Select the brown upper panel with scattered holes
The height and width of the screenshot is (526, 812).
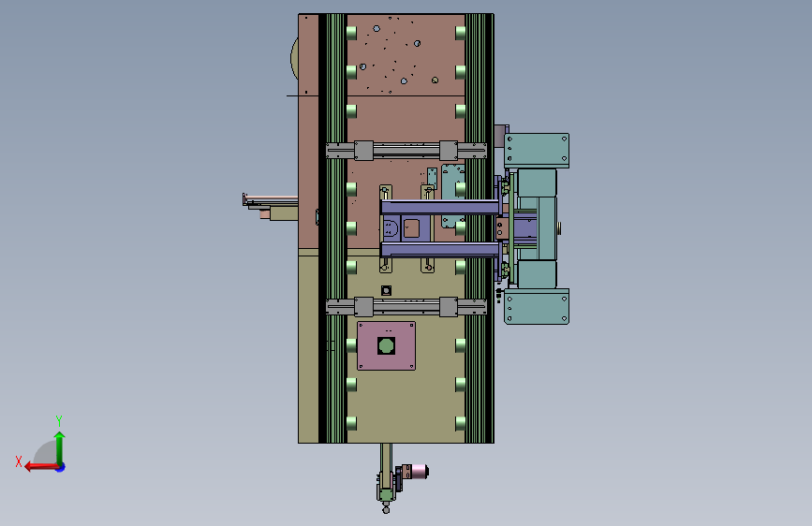(x=406, y=55)
